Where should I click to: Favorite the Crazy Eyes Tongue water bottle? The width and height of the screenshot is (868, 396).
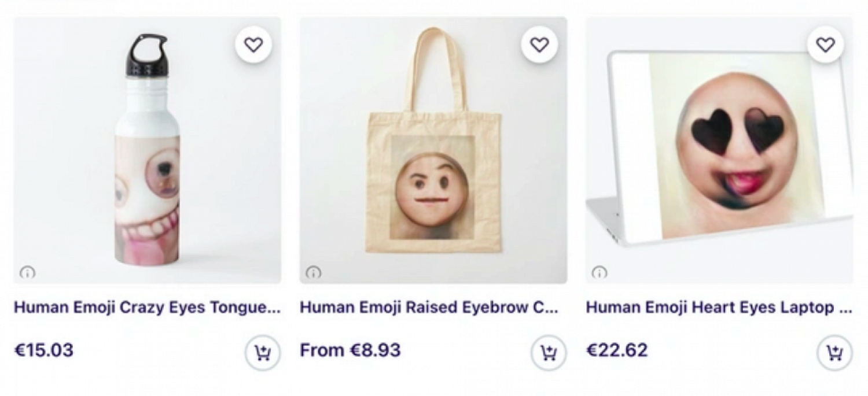pyautogui.click(x=253, y=45)
